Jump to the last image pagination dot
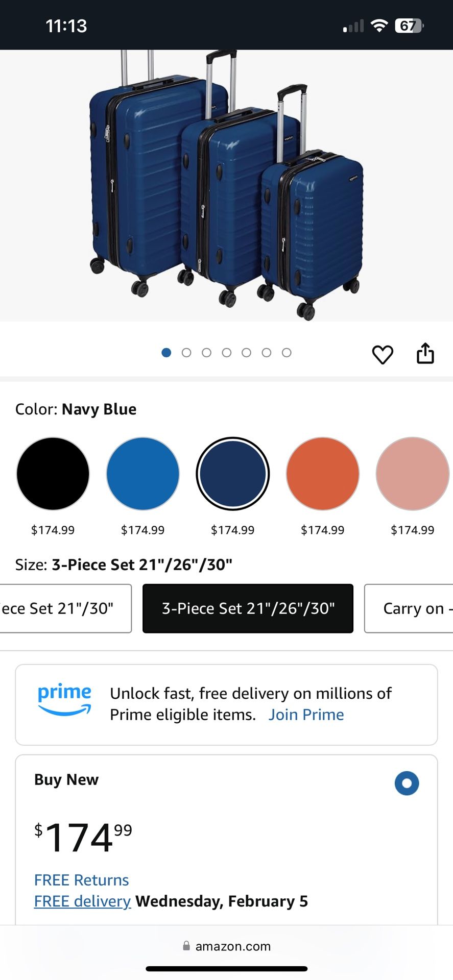Screen dimensions: 453x980 click(x=287, y=353)
